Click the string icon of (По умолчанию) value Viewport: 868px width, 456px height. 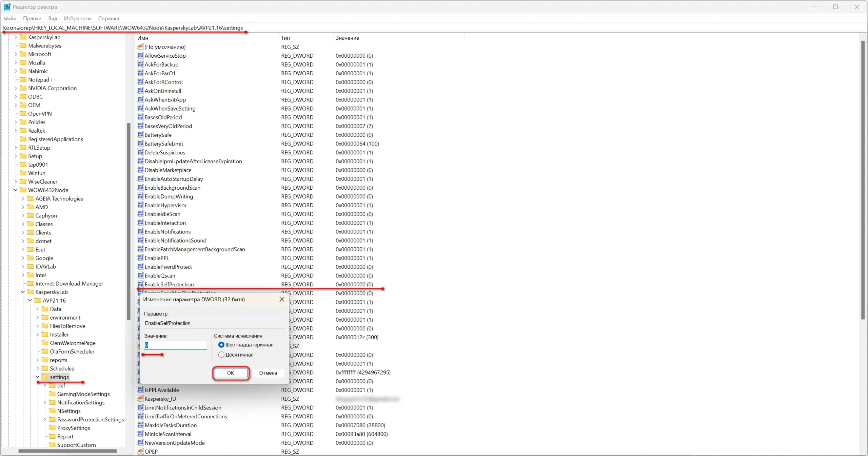(140, 47)
